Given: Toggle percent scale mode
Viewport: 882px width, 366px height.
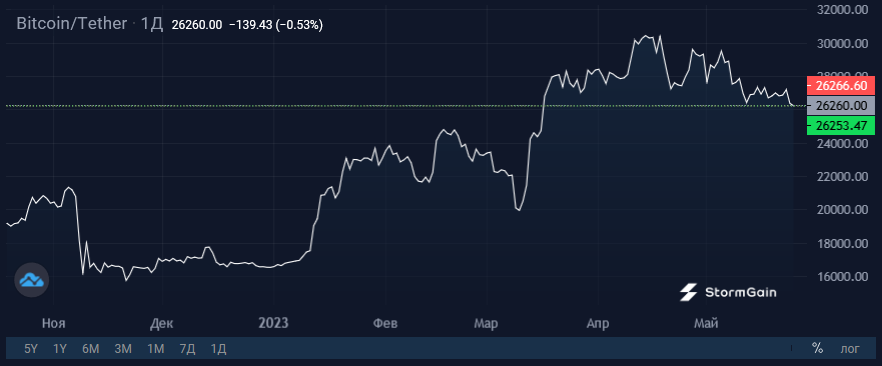Looking at the screenshot, I should 817,349.
